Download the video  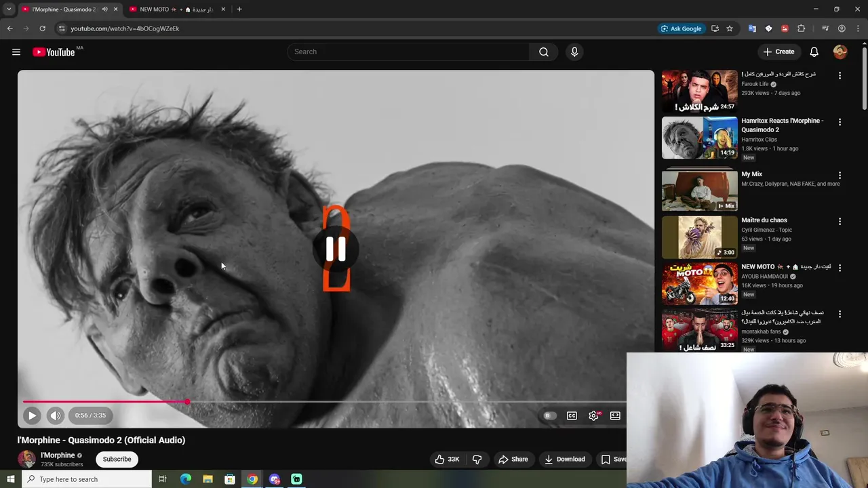pos(565,459)
